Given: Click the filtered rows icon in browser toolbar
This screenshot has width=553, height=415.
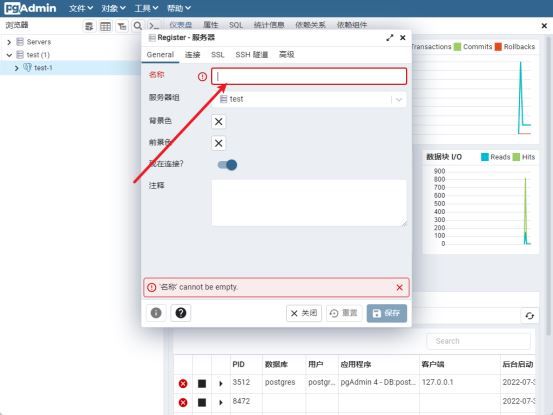Looking at the screenshot, I should [122, 26].
